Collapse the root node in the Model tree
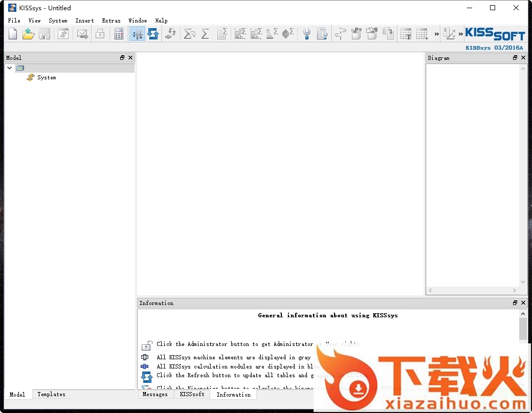532x413 pixels. (10, 68)
